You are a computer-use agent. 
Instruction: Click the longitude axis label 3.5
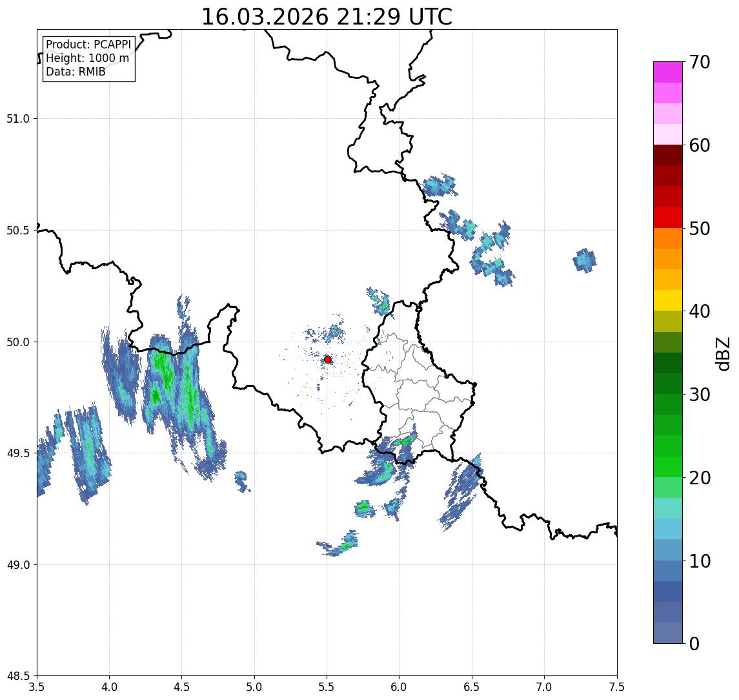pos(37,687)
